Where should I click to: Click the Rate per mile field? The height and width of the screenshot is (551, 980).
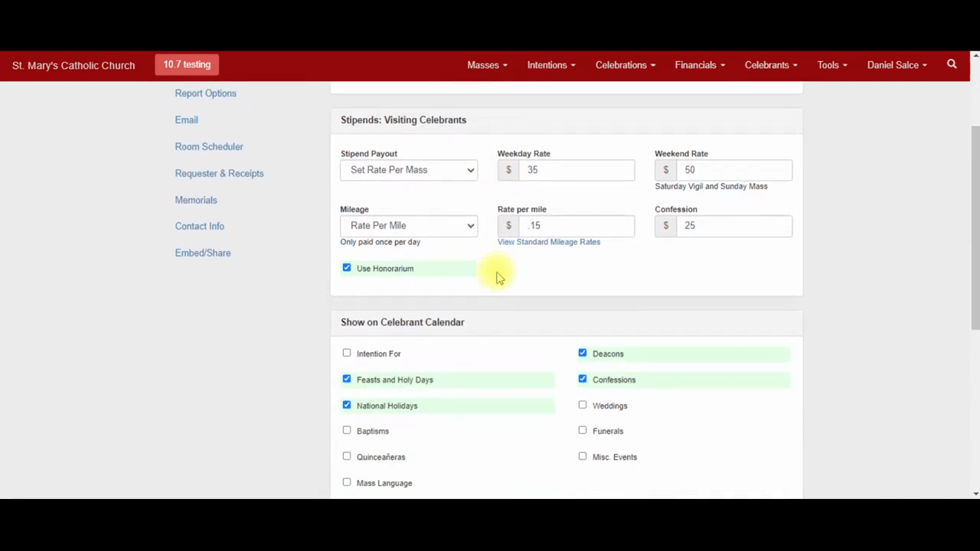click(577, 226)
